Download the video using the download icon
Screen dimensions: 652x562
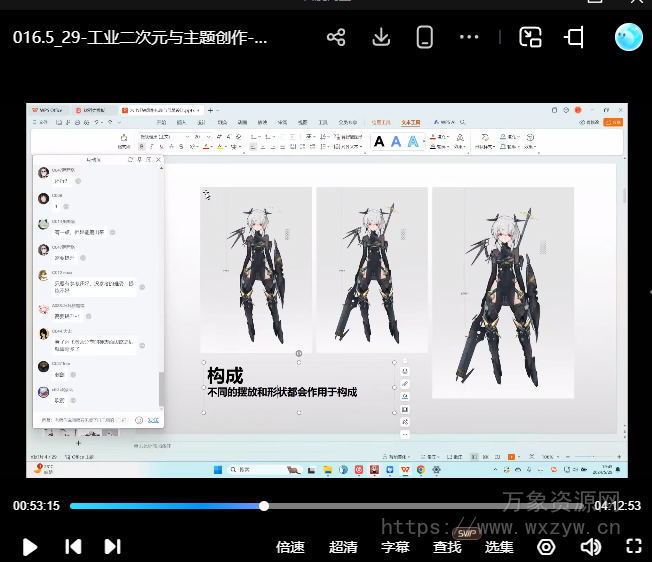point(380,38)
